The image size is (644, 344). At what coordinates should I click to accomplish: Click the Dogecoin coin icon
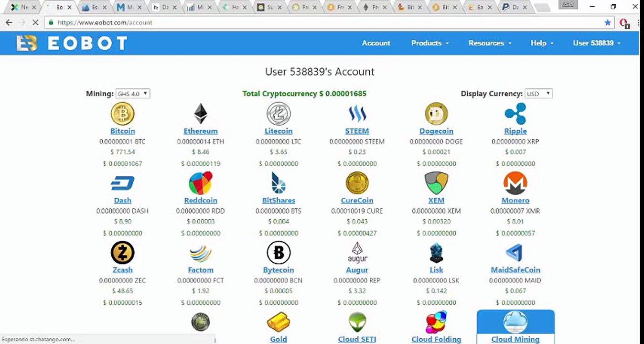(436, 114)
